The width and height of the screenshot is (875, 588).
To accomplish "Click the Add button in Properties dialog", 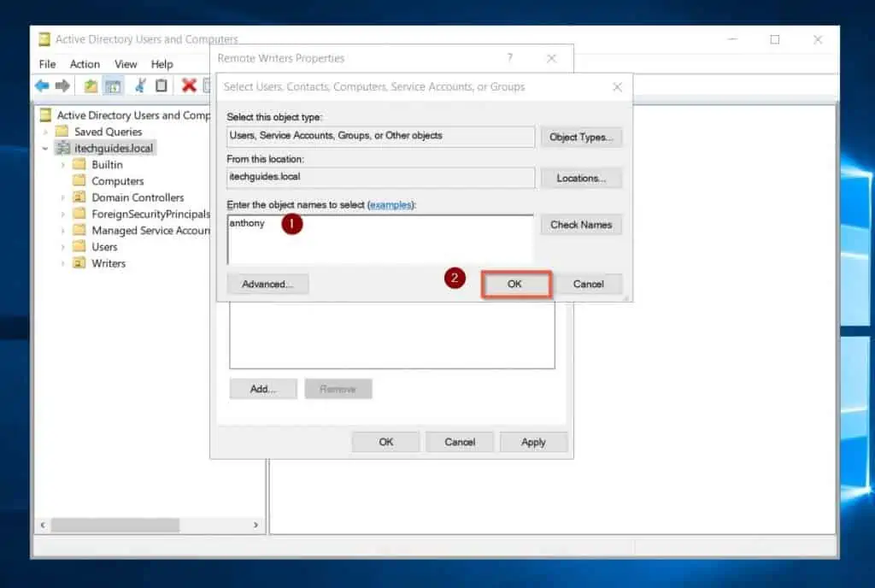I will tap(263, 389).
